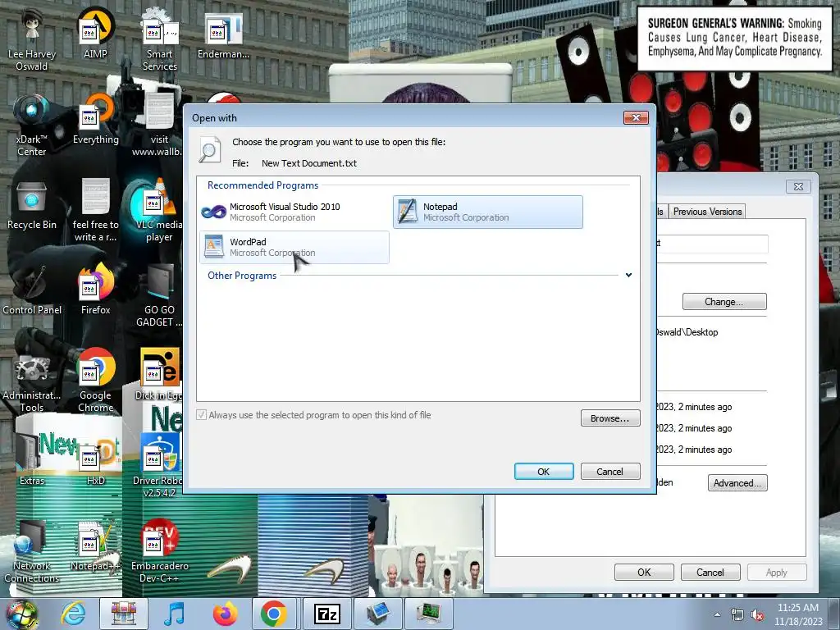
Task: Select Network Connections desktop icon
Action: pos(32,552)
